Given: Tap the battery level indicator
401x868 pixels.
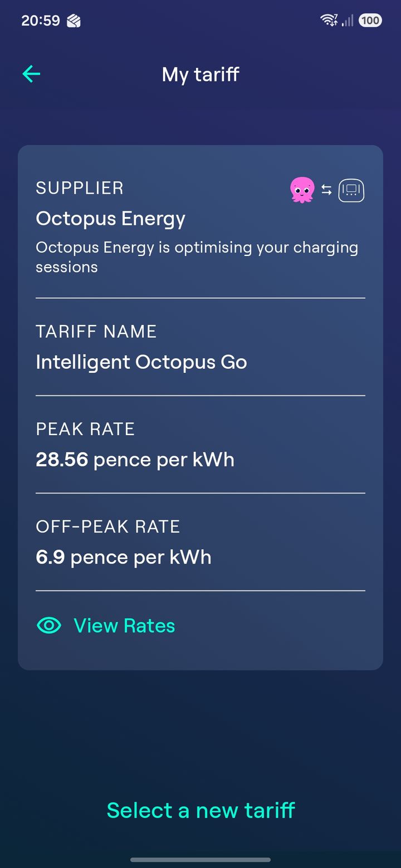Looking at the screenshot, I should pyautogui.click(x=370, y=21).
